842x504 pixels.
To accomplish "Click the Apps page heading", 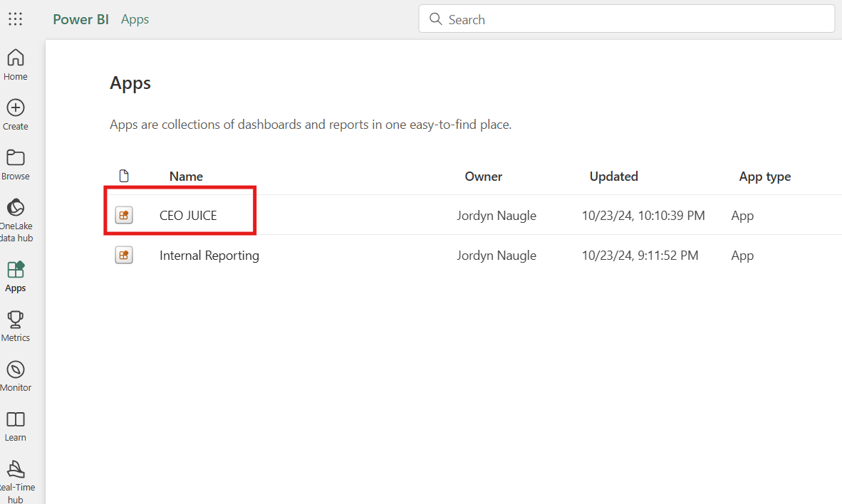I will [x=130, y=84].
